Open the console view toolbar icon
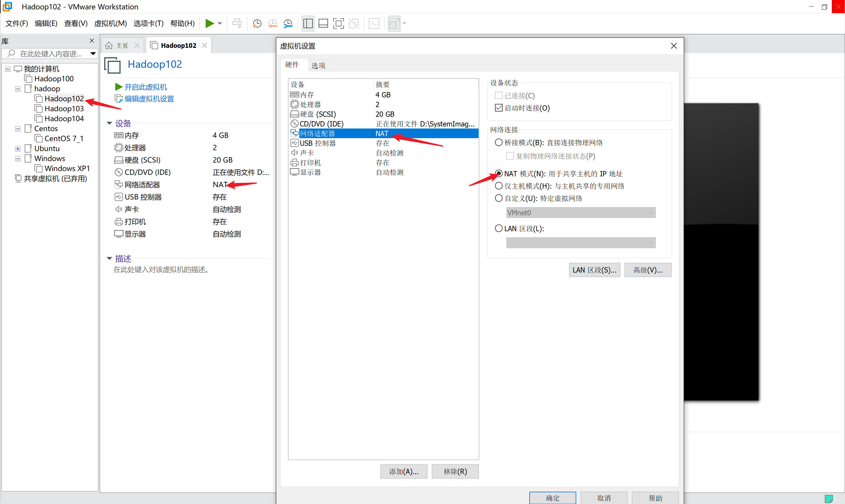The width and height of the screenshot is (845, 504). click(x=374, y=23)
